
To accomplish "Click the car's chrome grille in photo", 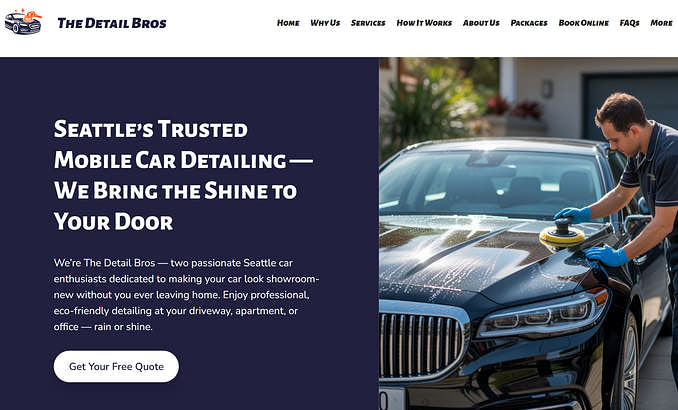I will point(423,345).
